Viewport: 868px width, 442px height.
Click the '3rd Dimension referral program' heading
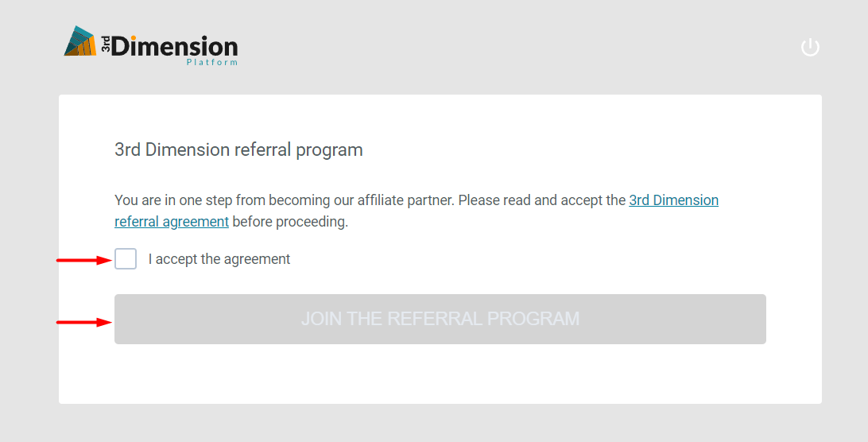coord(238,149)
